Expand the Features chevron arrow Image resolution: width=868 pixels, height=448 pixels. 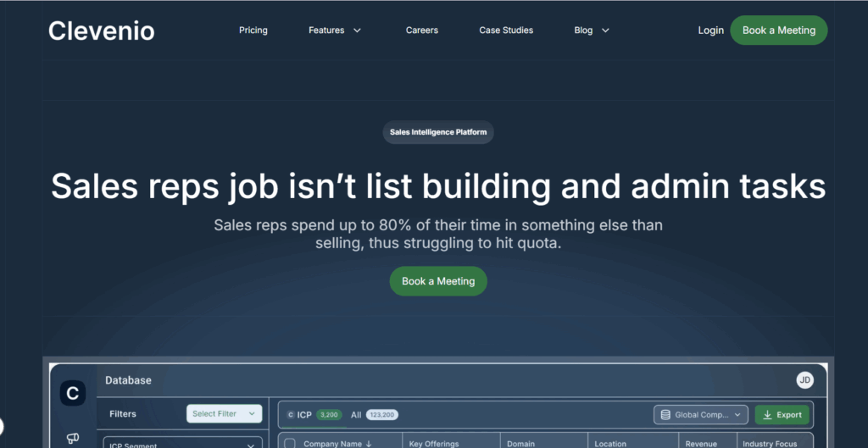point(357,30)
